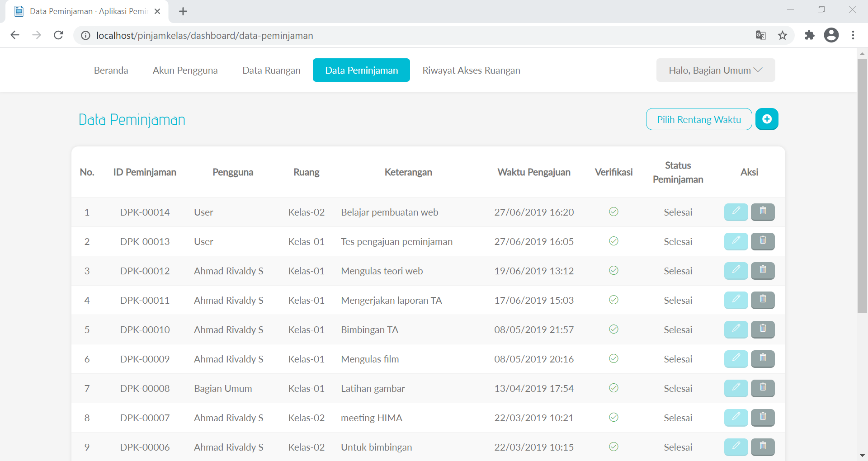
Task: Toggle verification status for DPK-00006
Action: tap(613, 447)
